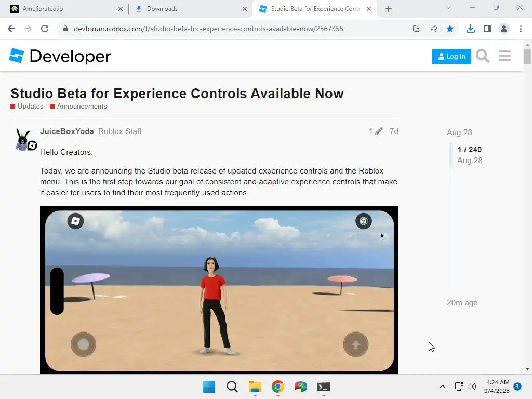Open the forum search magnifier
The image size is (532, 399).
483,56
